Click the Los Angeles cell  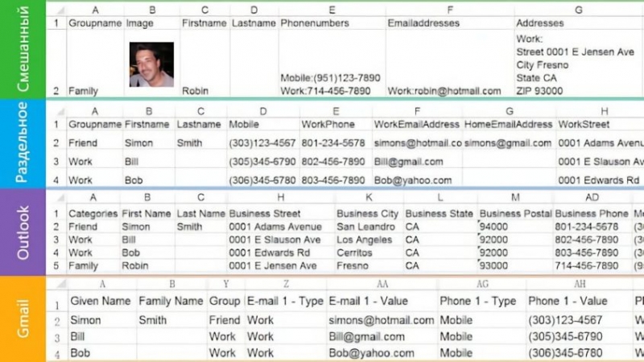[369, 240]
